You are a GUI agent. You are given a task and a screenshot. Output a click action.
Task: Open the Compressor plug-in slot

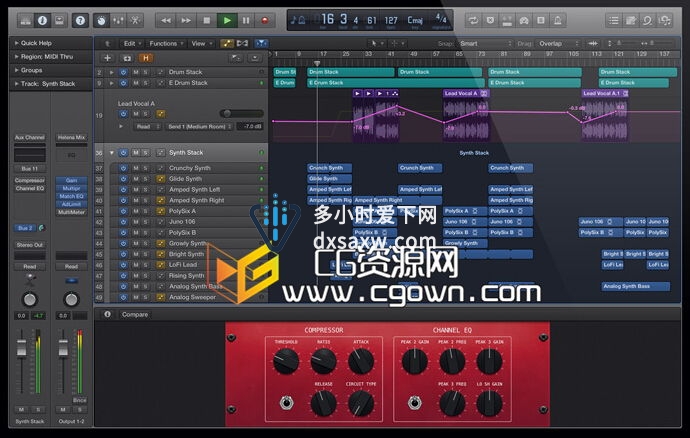point(29,180)
